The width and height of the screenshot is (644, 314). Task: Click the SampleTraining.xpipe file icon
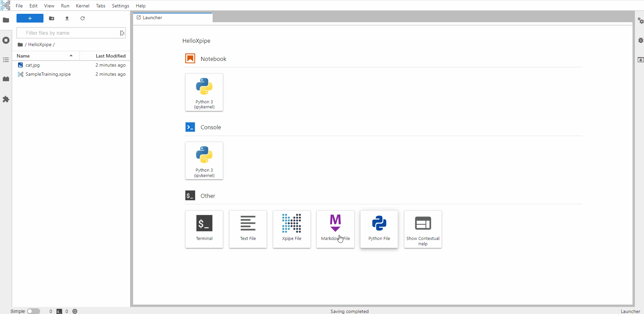coord(21,74)
